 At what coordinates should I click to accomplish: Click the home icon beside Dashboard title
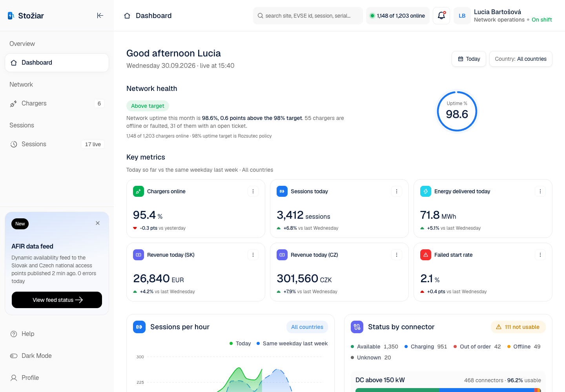(x=127, y=16)
